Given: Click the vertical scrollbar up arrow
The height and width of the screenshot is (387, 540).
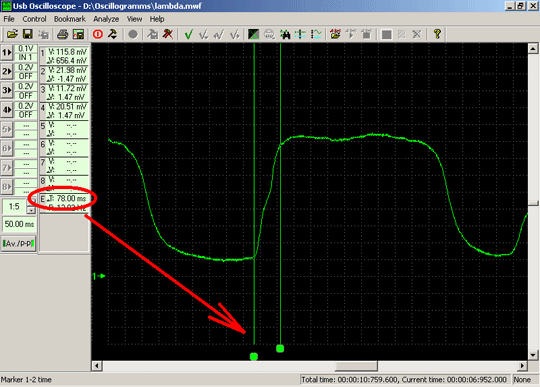Looking at the screenshot, I should click(x=533, y=49).
